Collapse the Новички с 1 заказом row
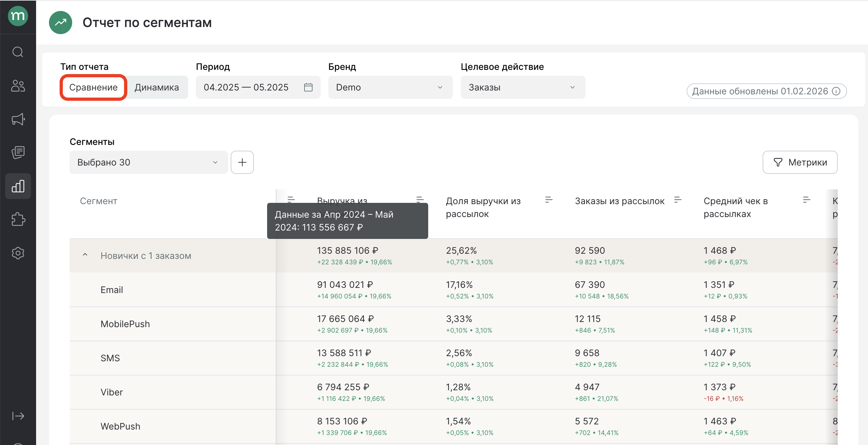 (x=86, y=255)
